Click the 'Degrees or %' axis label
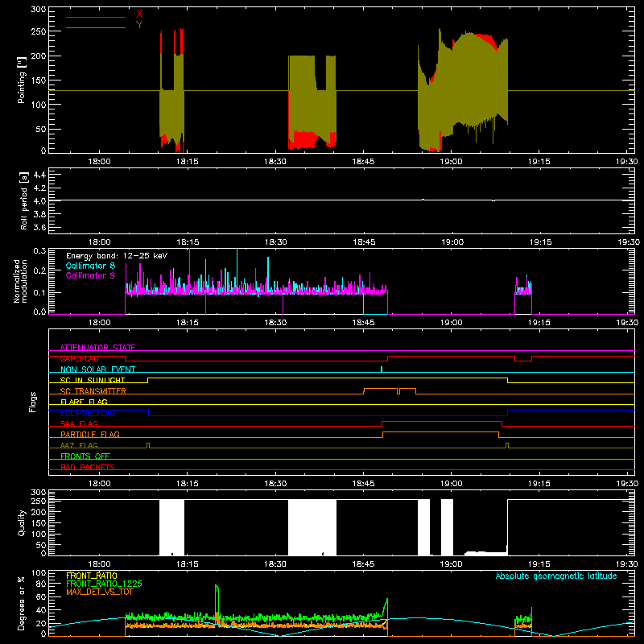This screenshot has width=644, height=644. pos(21,603)
